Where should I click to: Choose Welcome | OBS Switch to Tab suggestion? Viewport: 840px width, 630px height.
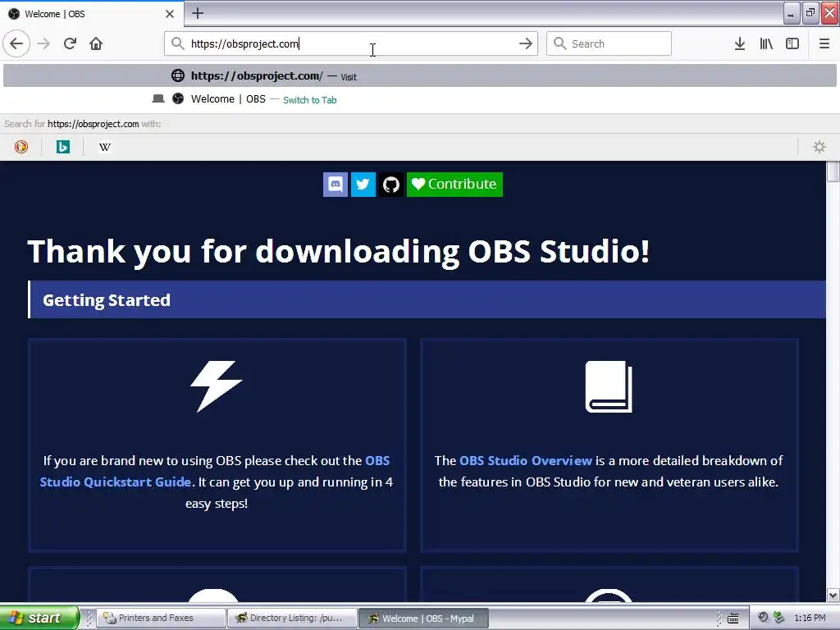pyautogui.click(x=420, y=99)
